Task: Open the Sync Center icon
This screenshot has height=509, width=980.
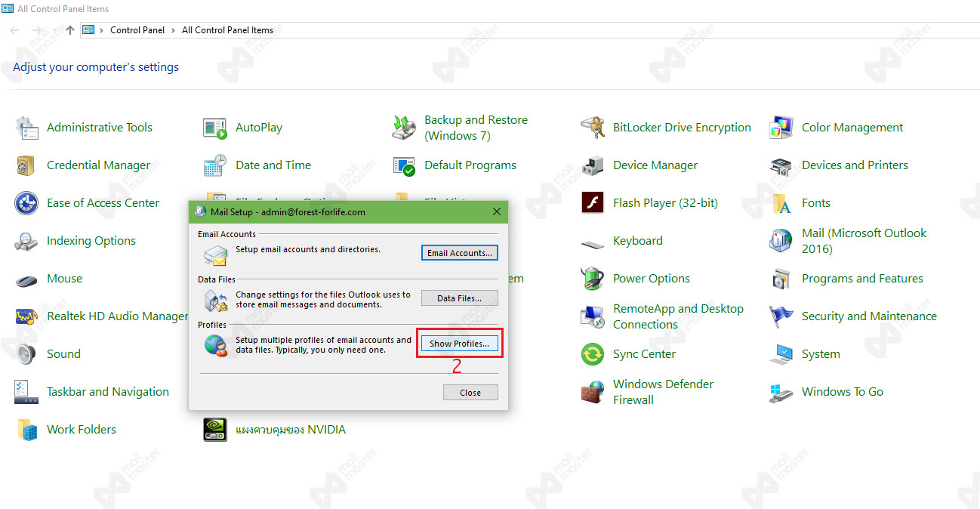Action: coord(593,354)
